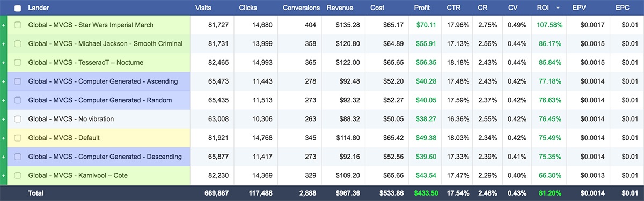Sort table by Profit column

pos(422,8)
